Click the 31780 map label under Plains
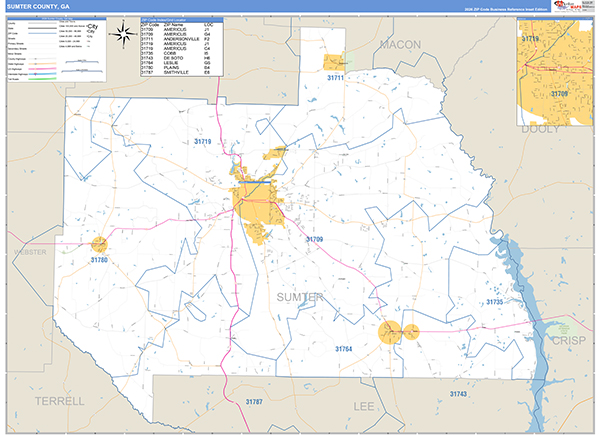The image size is (600, 435). tap(99, 260)
